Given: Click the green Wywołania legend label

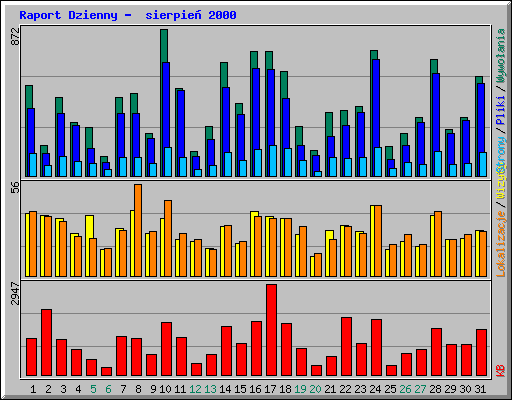Looking at the screenshot, I should click(x=500, y=55).
